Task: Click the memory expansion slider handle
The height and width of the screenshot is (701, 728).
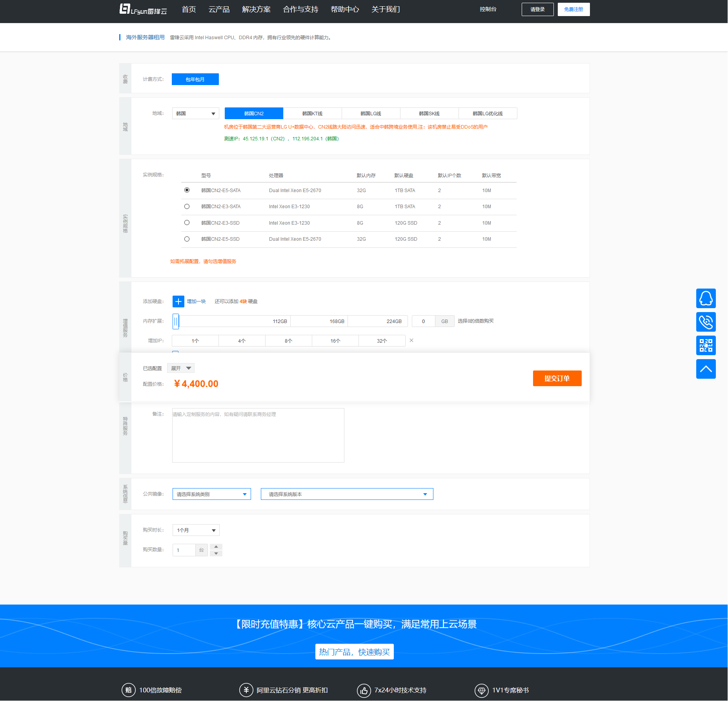Action: [176, 321]
